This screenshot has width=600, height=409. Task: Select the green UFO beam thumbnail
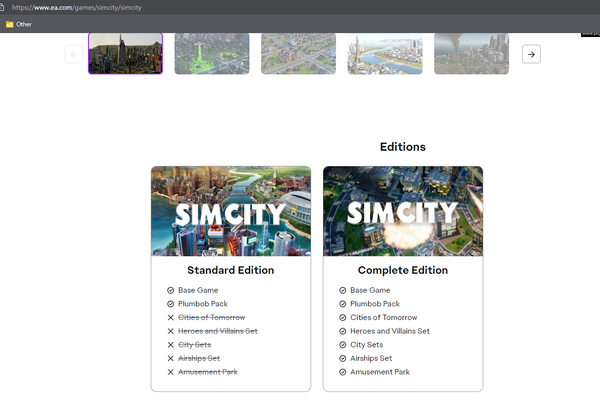(x=212, y=53)
